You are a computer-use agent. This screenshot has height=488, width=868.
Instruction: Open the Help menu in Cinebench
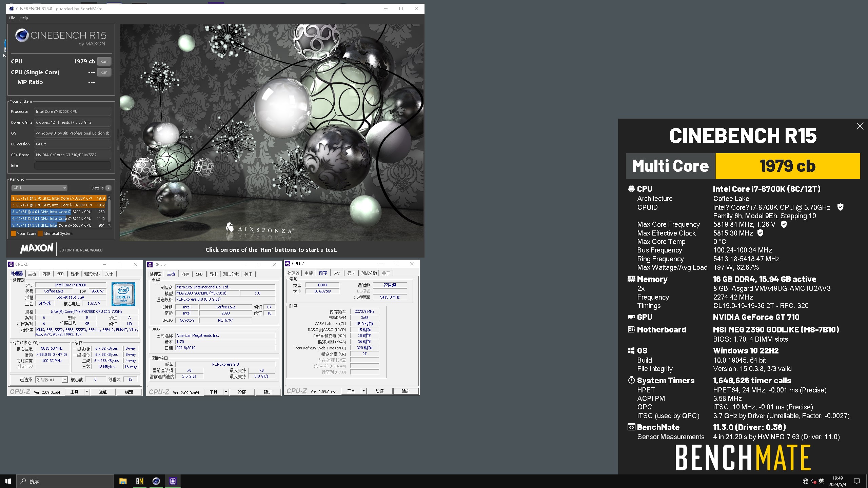click(24, 18)
